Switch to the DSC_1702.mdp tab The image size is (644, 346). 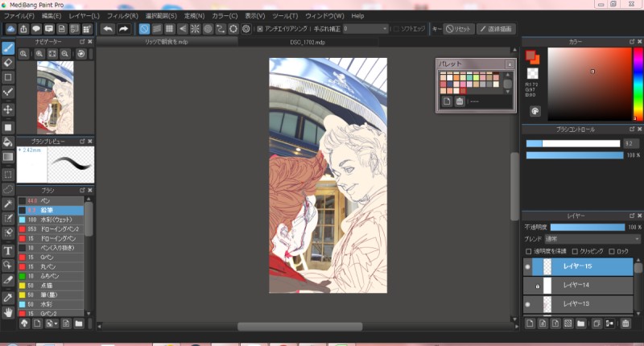(307, 42)
